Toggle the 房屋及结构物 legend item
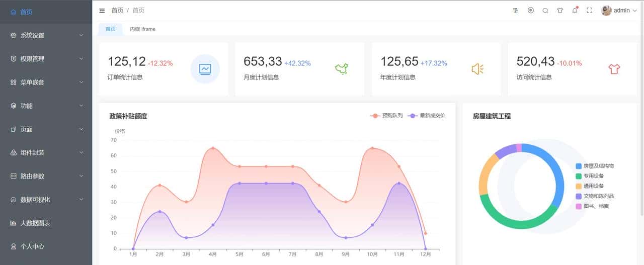This screenshot has width=644, height=265. click(x=595, y=166)
